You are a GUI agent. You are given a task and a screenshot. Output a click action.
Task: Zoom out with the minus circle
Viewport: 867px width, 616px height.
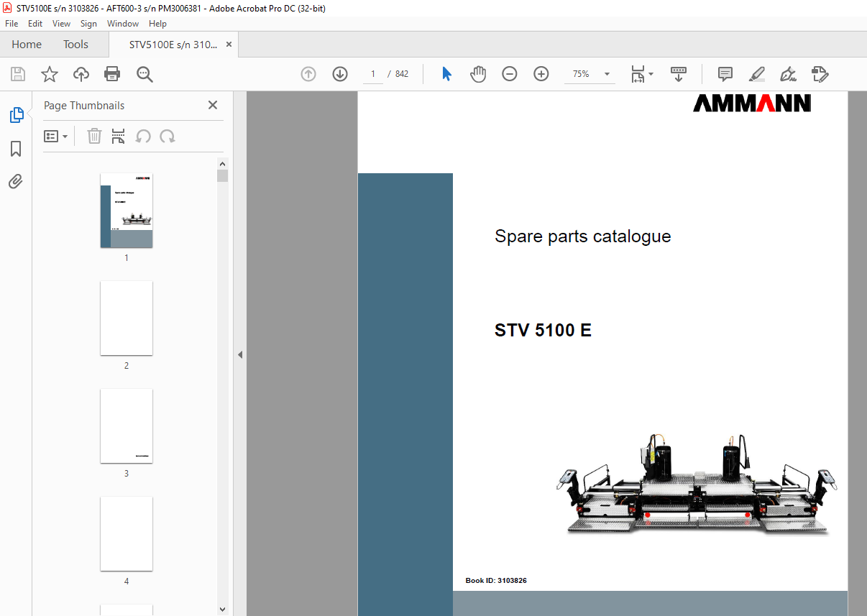tap(510, 74)
